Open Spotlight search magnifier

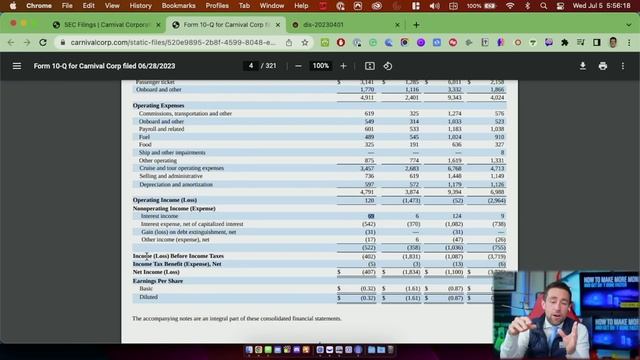tap(544, 6)
